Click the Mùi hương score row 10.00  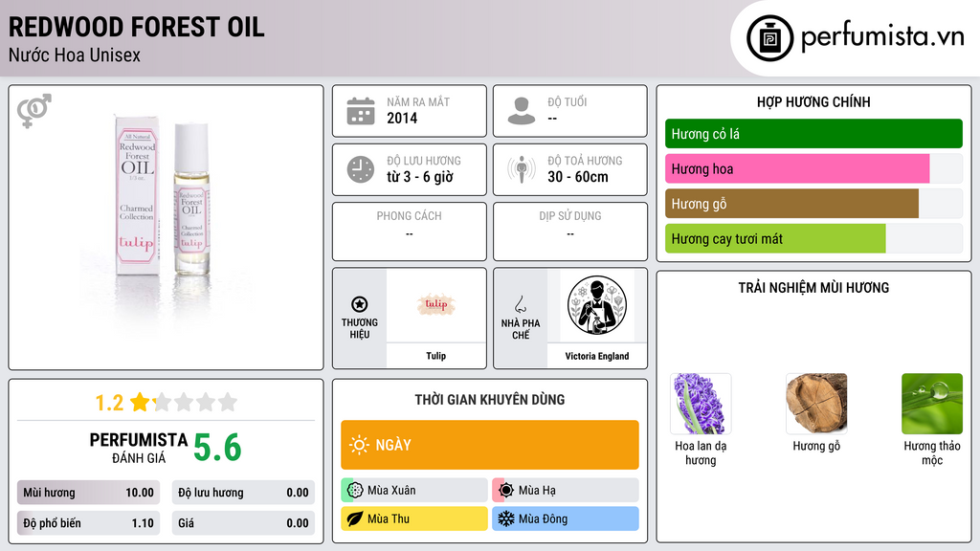click(88, 493)
